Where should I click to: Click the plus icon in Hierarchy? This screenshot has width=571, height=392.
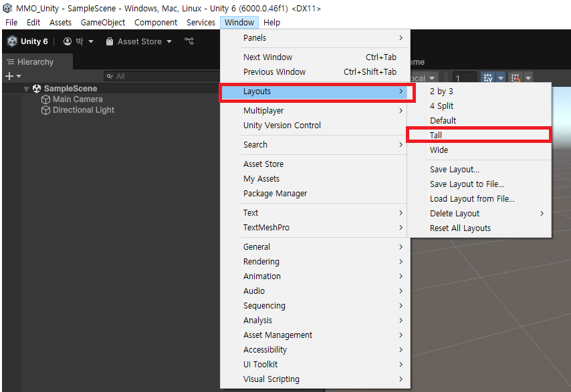tap(9, 76)
